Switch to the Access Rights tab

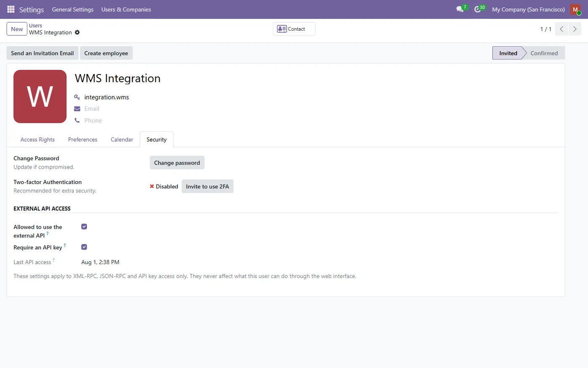(x=37, y=140)
